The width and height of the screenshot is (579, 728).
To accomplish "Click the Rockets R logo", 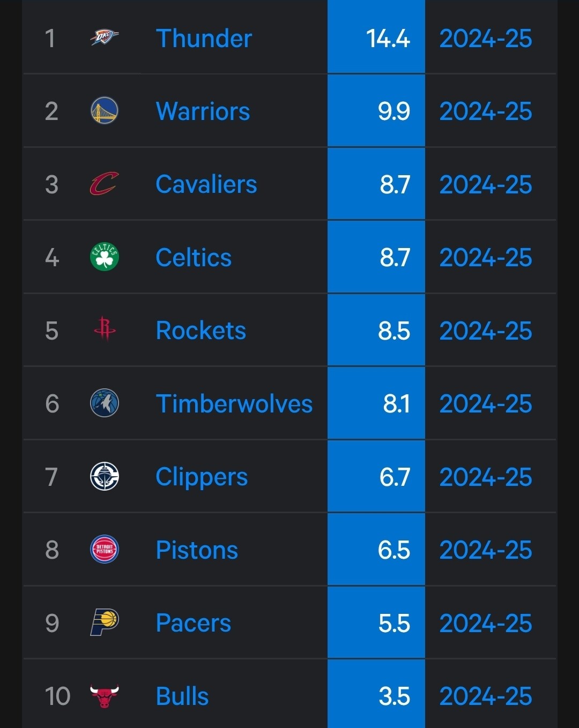I will (x=105, y=329).
